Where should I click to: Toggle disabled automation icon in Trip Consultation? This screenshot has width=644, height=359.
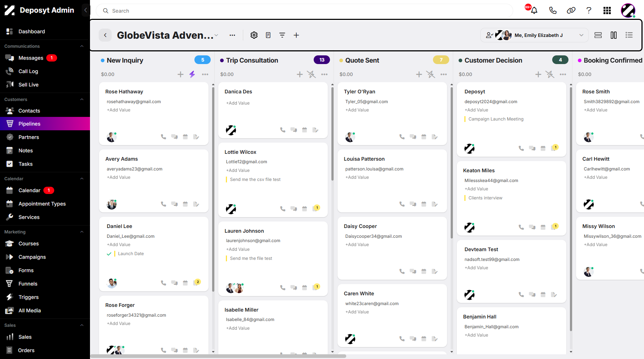click(312, 74)
